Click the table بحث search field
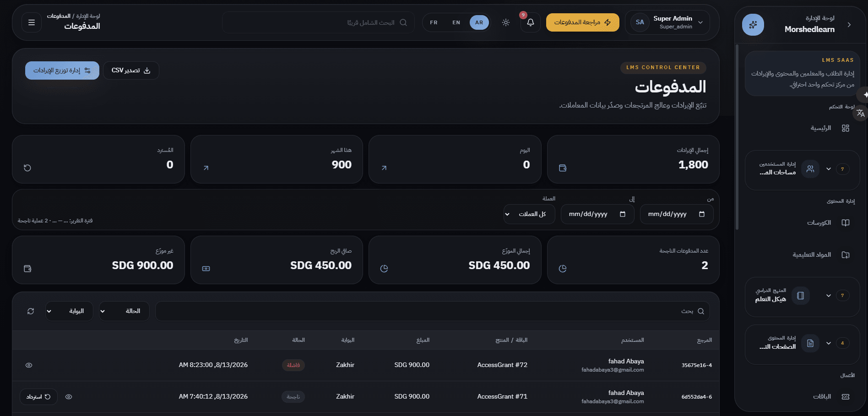Image resolution: width=868 pixels, height=416 pixels. coord(433,311)
